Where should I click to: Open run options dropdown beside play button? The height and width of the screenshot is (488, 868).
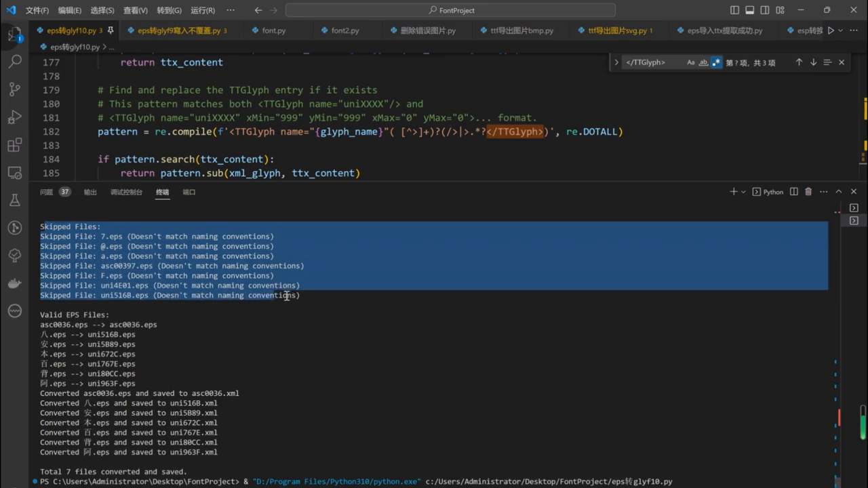pos(841,30)
